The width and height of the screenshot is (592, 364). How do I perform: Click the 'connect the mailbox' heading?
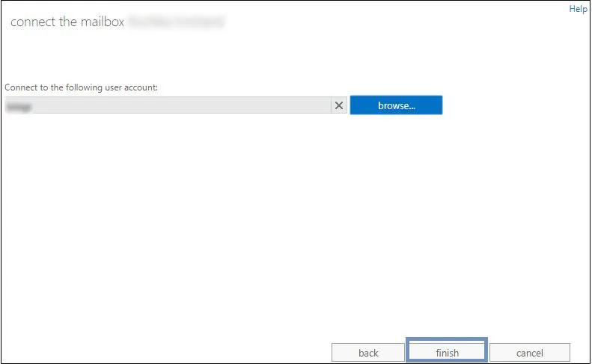point(67,22)
